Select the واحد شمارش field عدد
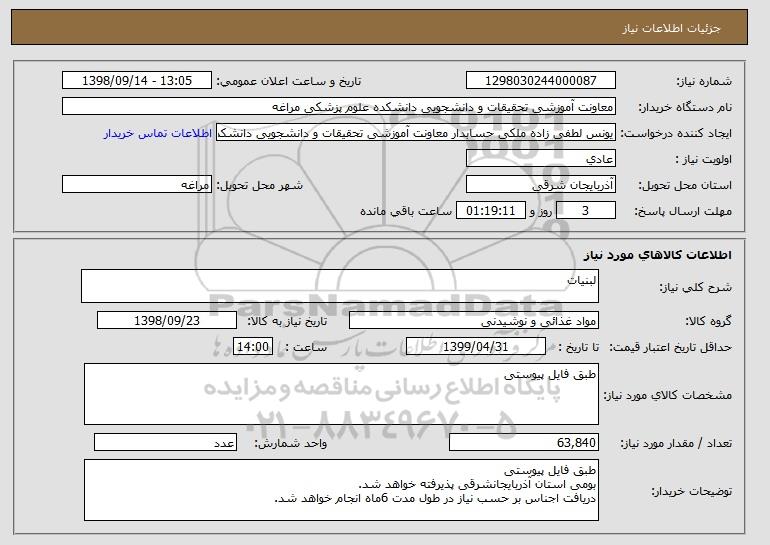The height and width of the screenshot is (545, 770). 165,443
